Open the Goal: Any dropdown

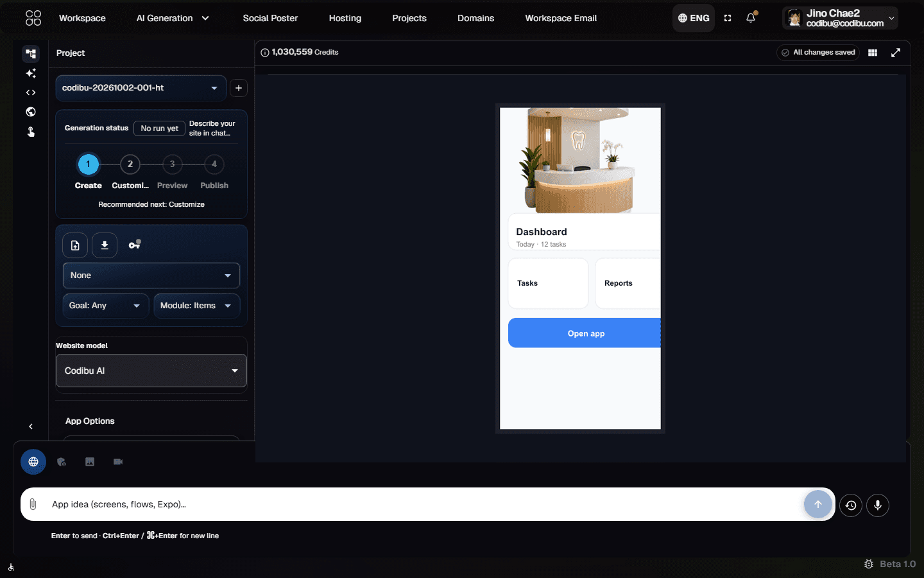coord(106,306)
